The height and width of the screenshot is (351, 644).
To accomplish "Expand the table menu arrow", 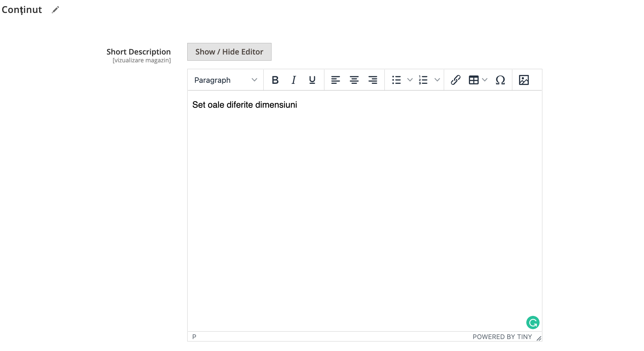I will 485,80.
